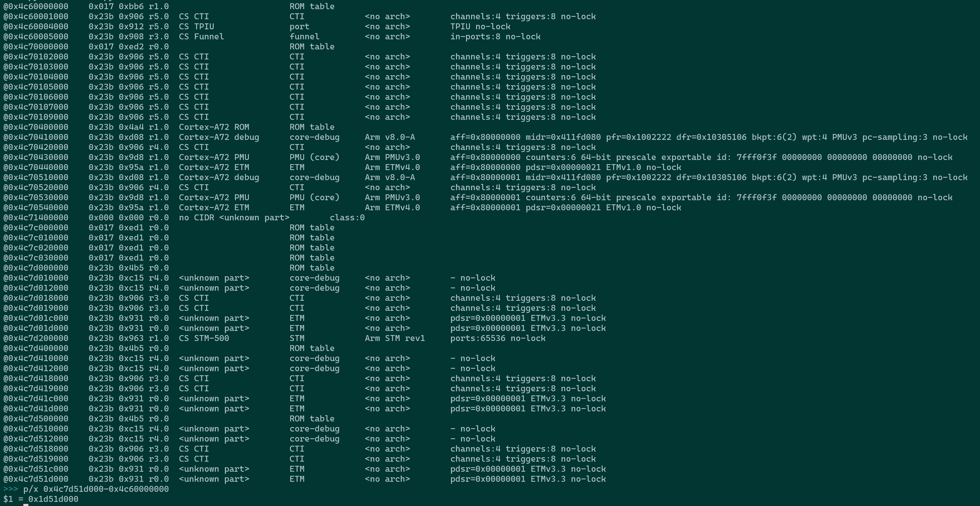This screenshot has height=506, width=980.
Task: Click the part number 0xbb6
Action: click(x=131, y=7)
